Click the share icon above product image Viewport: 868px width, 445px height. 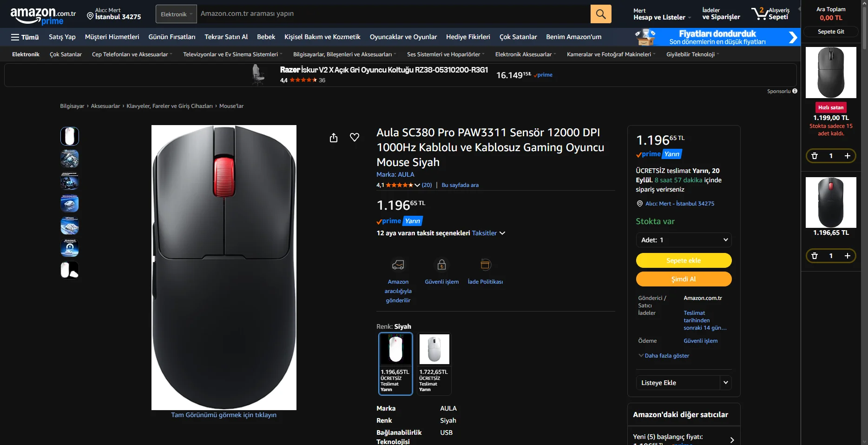click(x=334, y=138)
